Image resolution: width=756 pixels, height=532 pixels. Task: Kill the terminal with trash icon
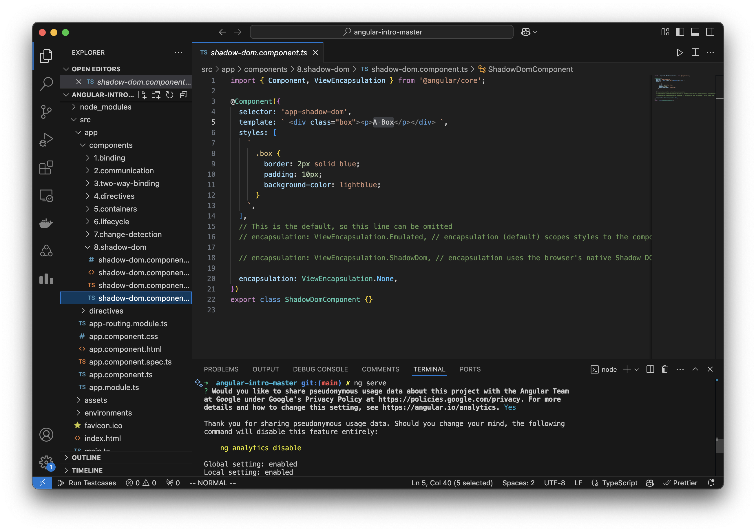pyautogui.click(x=664, y=369)
